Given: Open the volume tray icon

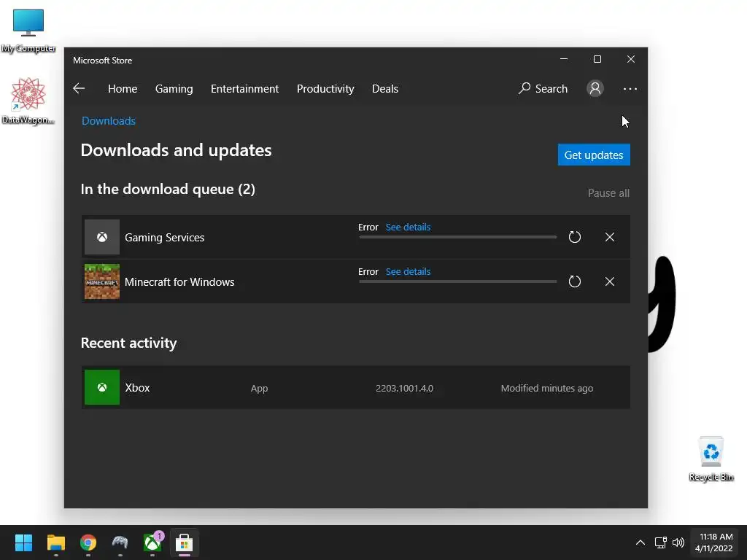Looking at the screenshot, I should [678, 542].
